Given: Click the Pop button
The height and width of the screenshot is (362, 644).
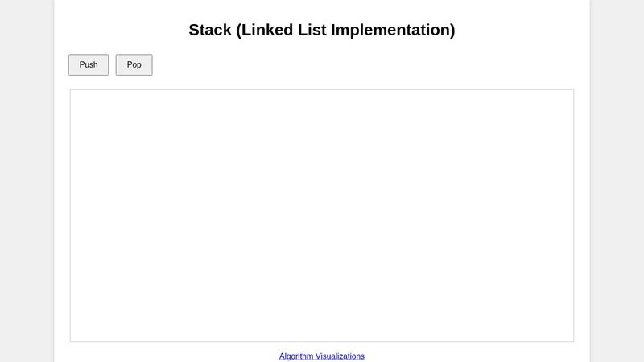Looking at the screenshot, I should 134,65.
